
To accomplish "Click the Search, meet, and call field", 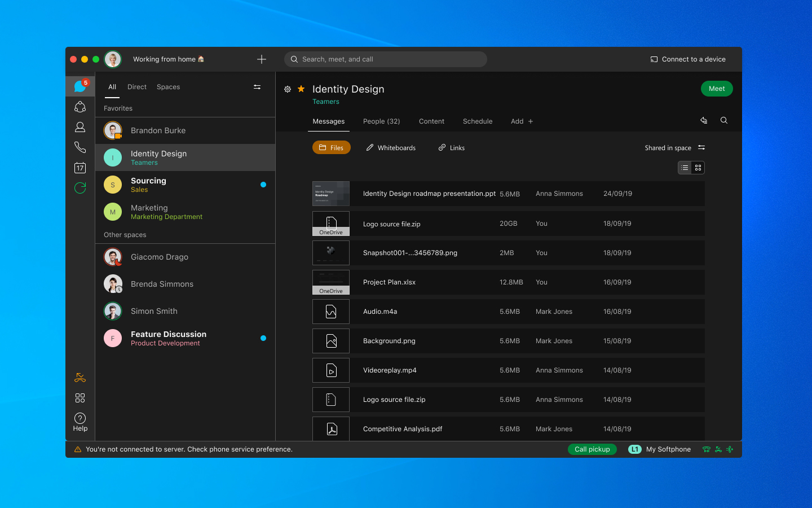I will click(386, 59).
